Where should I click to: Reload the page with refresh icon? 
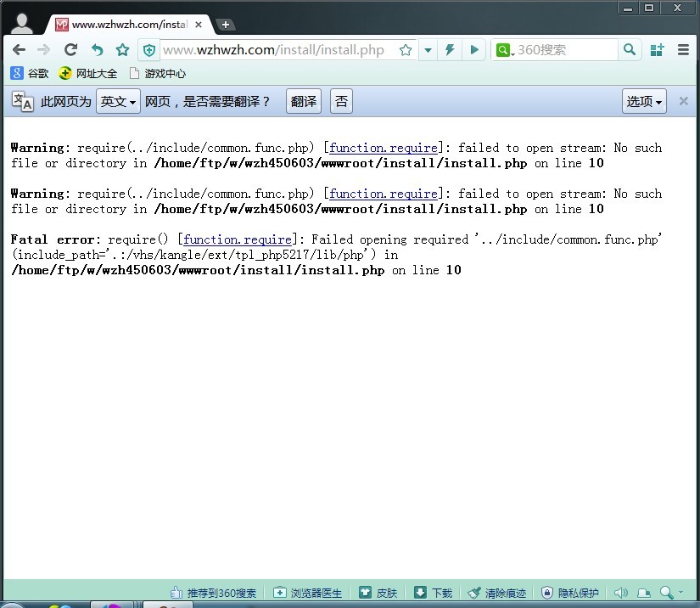(x=70, y=50)
